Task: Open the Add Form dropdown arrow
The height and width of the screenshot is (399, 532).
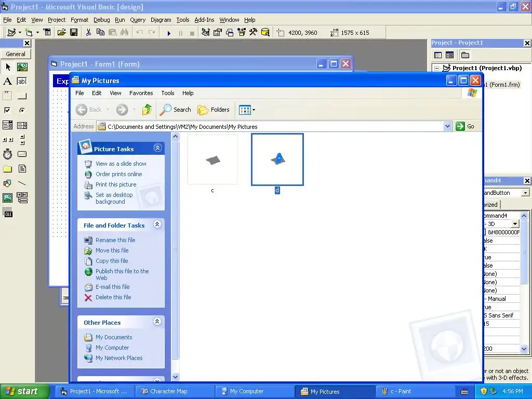Action: click(37, 33)
